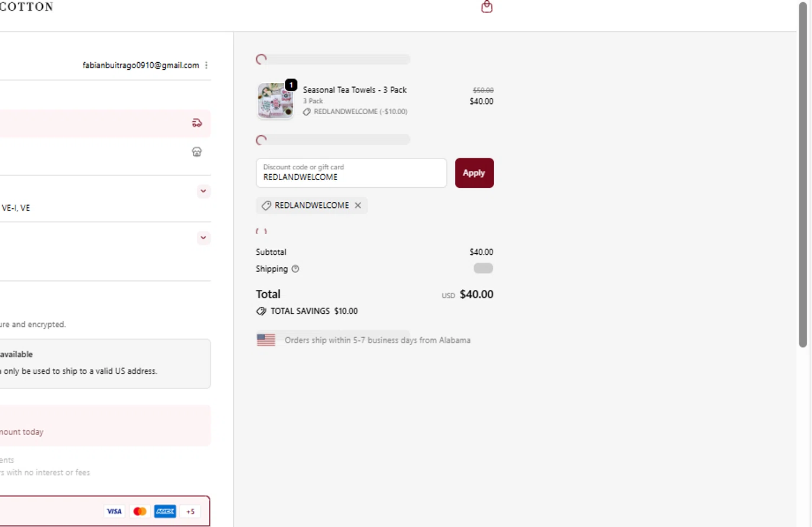Click the email fabianbuitrago0910@gmail.com
The height and width of the screenshot is (527, 812).
pos(141,65)
